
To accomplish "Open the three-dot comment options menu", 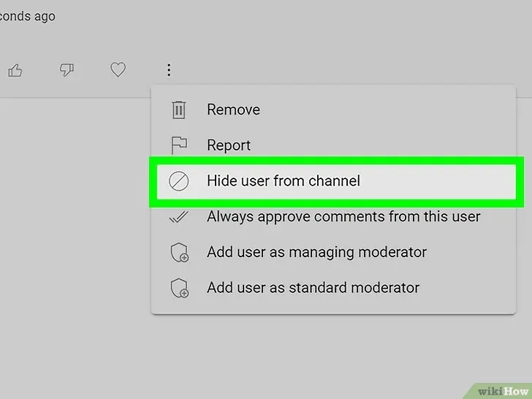I will click(x=169, y=70).
